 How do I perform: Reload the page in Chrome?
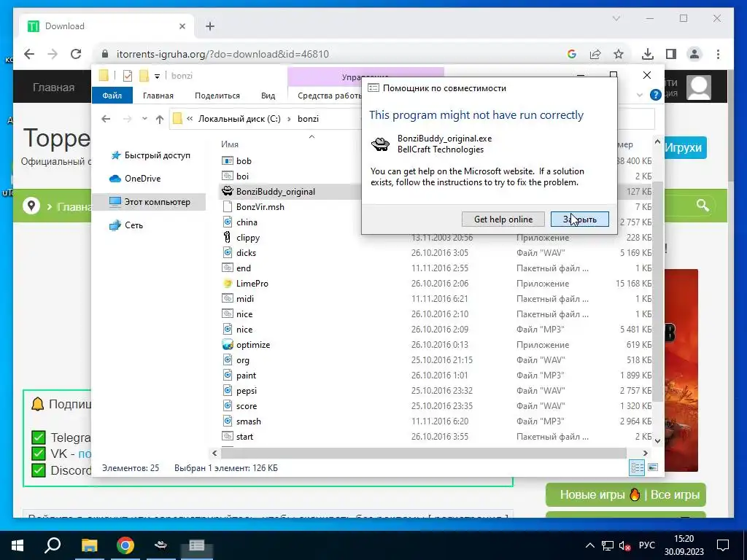pyautogui.click(x=76, y=54)
